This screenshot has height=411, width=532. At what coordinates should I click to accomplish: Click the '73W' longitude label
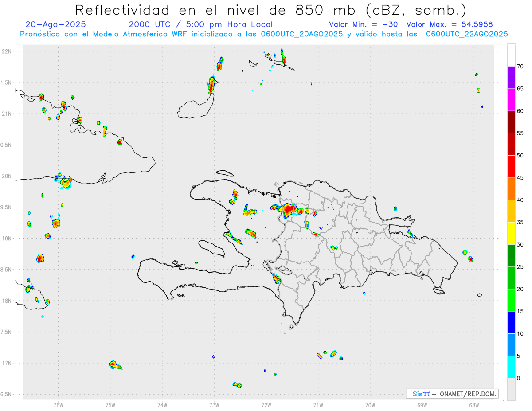(x=214, y=405)
